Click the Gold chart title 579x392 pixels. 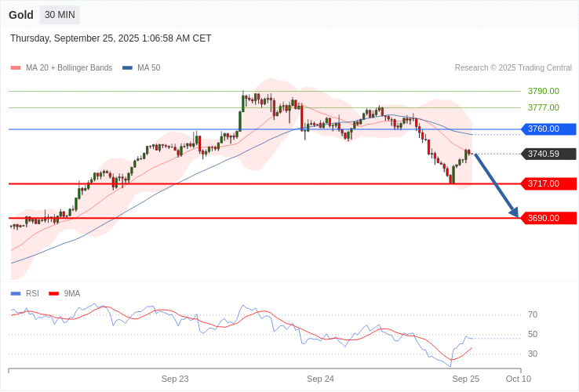[x=21, y=15]
